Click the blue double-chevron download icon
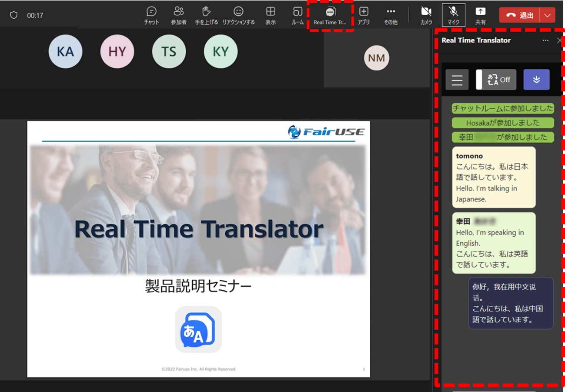565x392 pixels. pos(536,80)
